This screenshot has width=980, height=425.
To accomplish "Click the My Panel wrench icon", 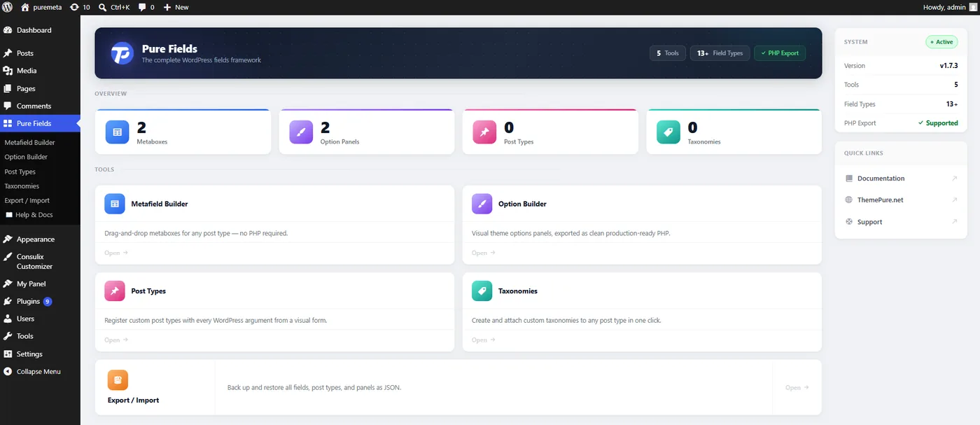I will pos(8,284).
